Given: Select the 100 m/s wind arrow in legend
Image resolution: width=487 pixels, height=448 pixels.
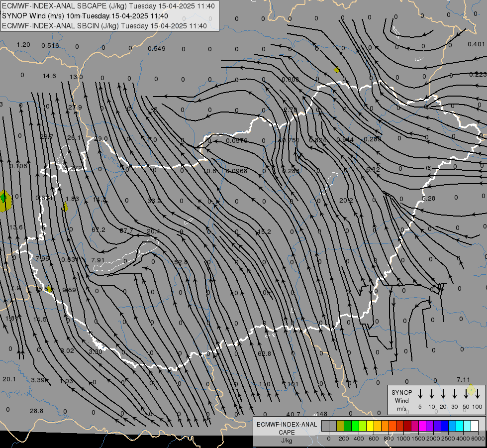Looking at the screenshot, I should coord(478,394).
